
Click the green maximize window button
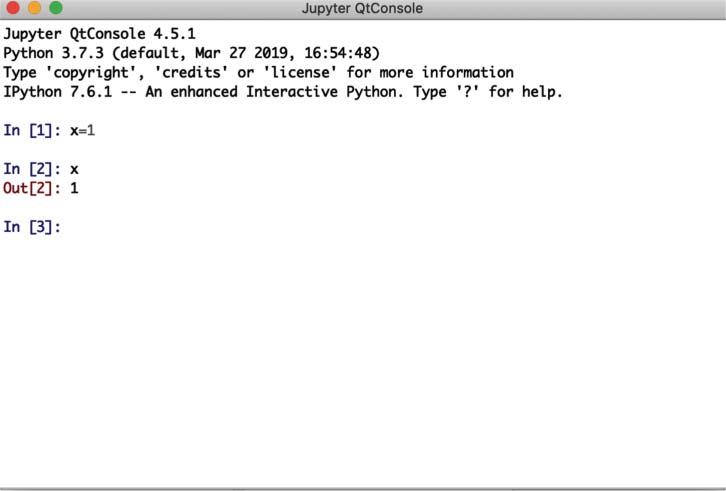coord(55,8)
